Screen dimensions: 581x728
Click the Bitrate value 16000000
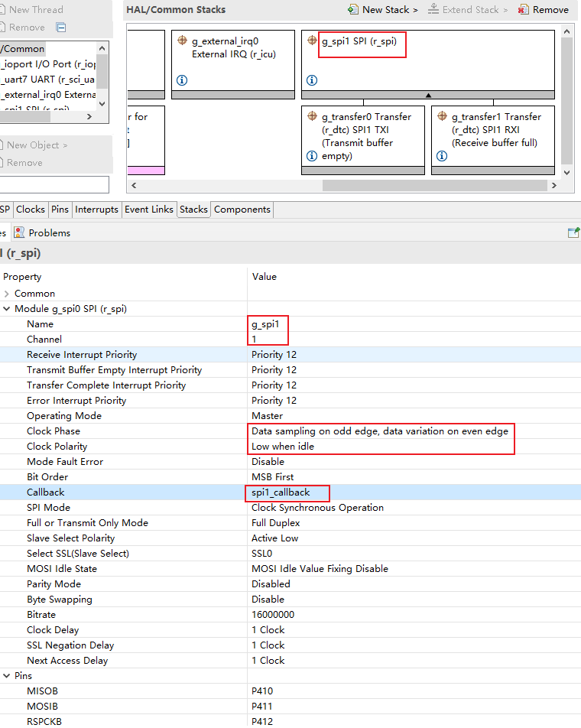tap(273, 615)
